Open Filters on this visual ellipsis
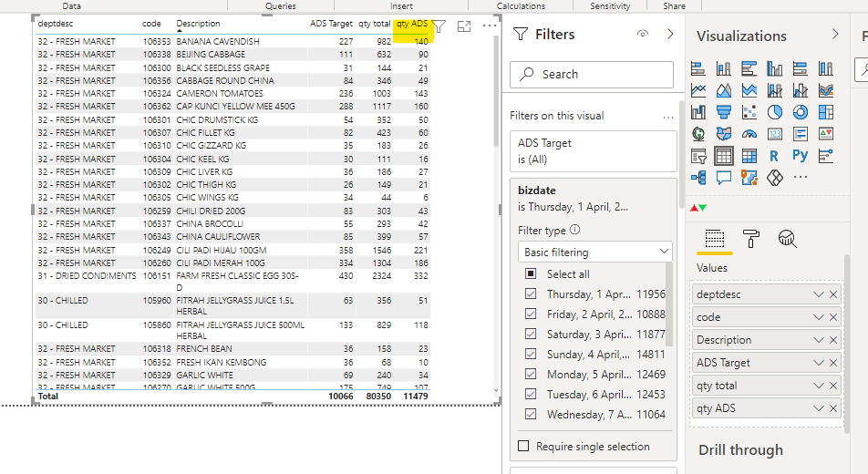Viewport: 868px width, 474px height. point(668,117)
